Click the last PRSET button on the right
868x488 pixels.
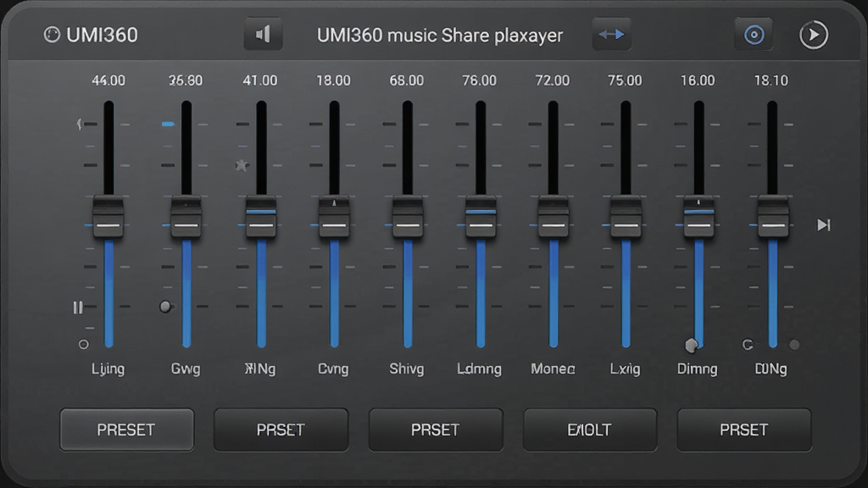[744, 430]
